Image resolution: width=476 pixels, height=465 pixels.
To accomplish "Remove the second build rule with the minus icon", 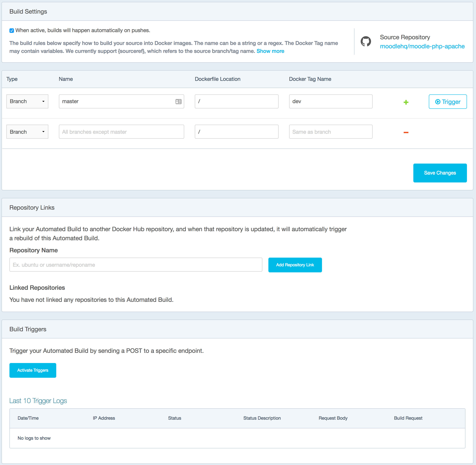I will [406, 132].
